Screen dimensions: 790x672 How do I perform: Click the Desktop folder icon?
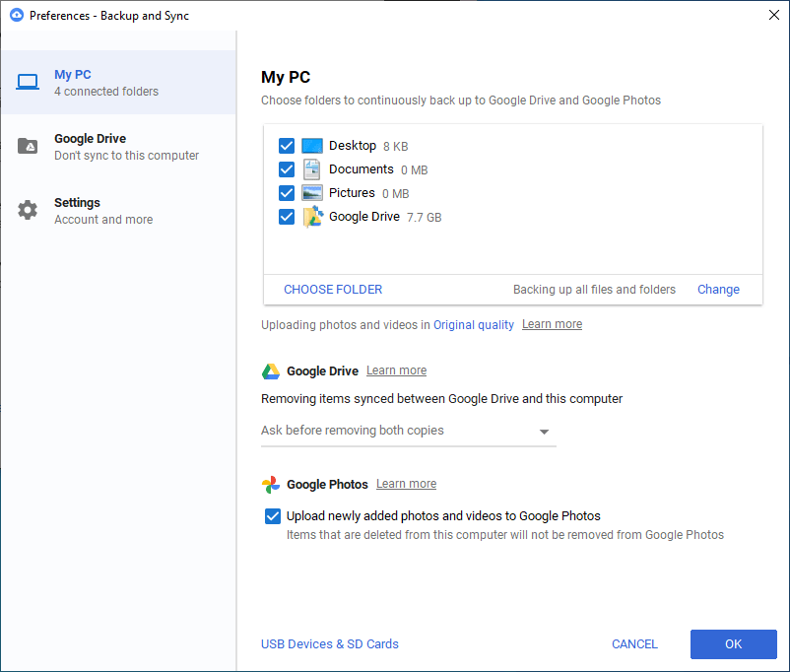tap(312, 145)
